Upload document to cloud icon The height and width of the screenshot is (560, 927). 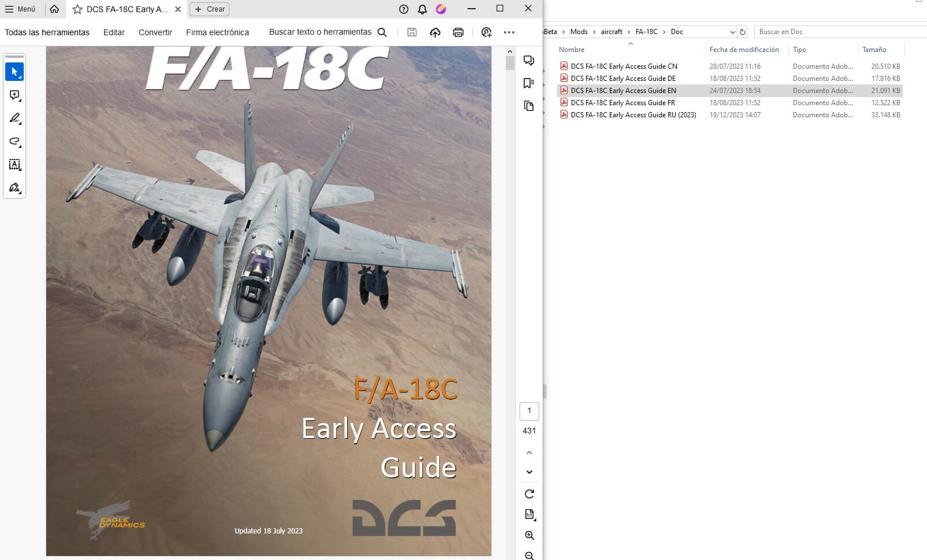[x=435, y=32]
